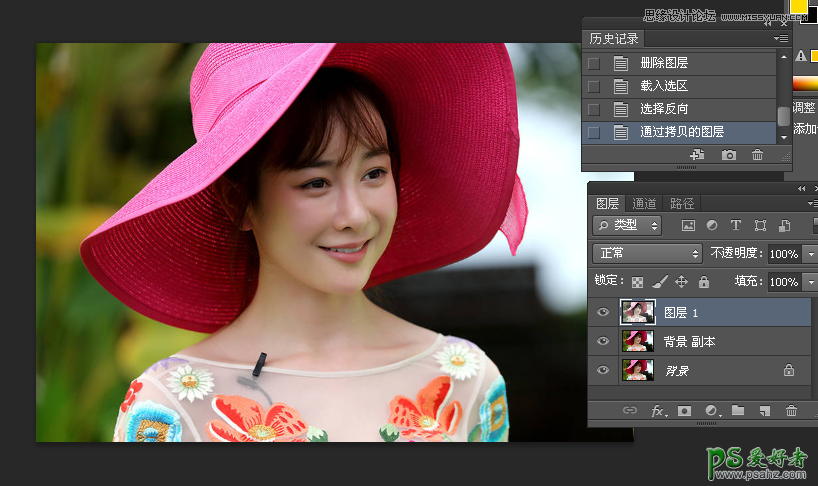This screenshot has height=486, width=818.
Task: Expand the 不透明度 opacity dropdown arrow
Action: [x=809, y=254]
